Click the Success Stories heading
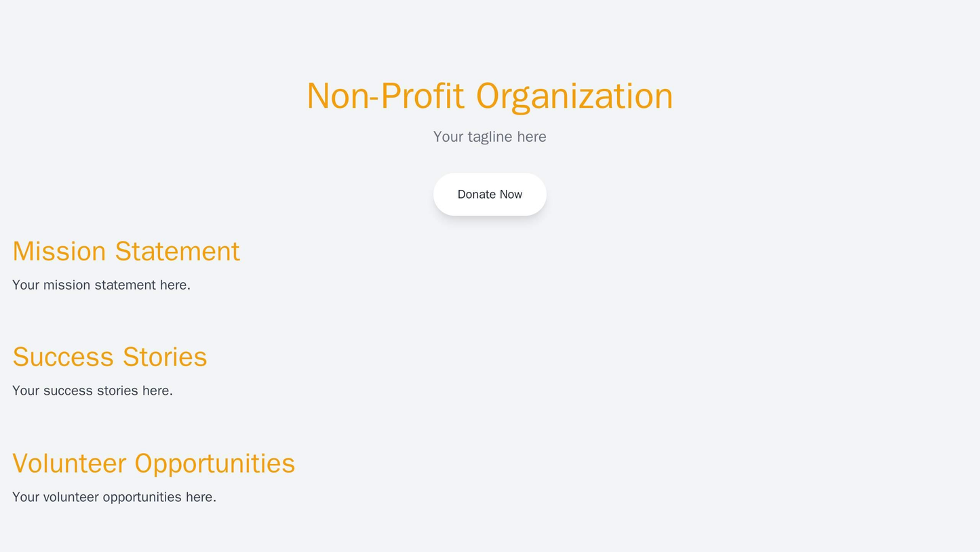Viewport: 980px width, 552px height. point(110,357)
